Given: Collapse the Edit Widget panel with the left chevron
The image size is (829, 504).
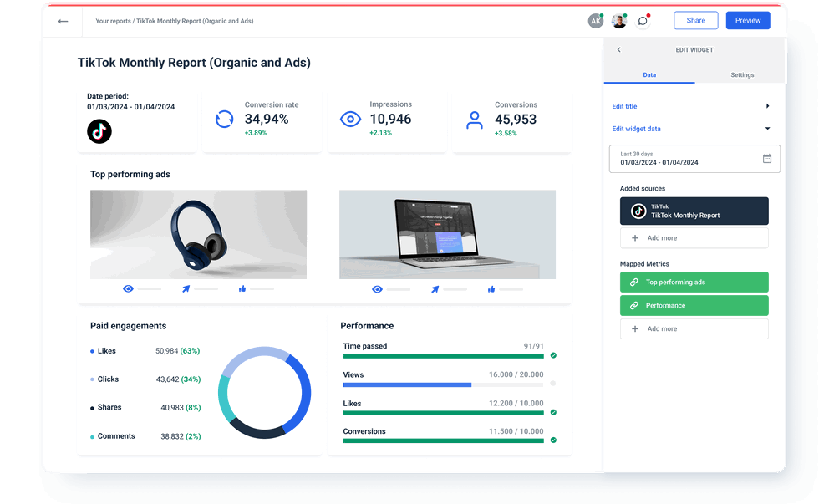Looking at the screenshot, I should (618, 49).
